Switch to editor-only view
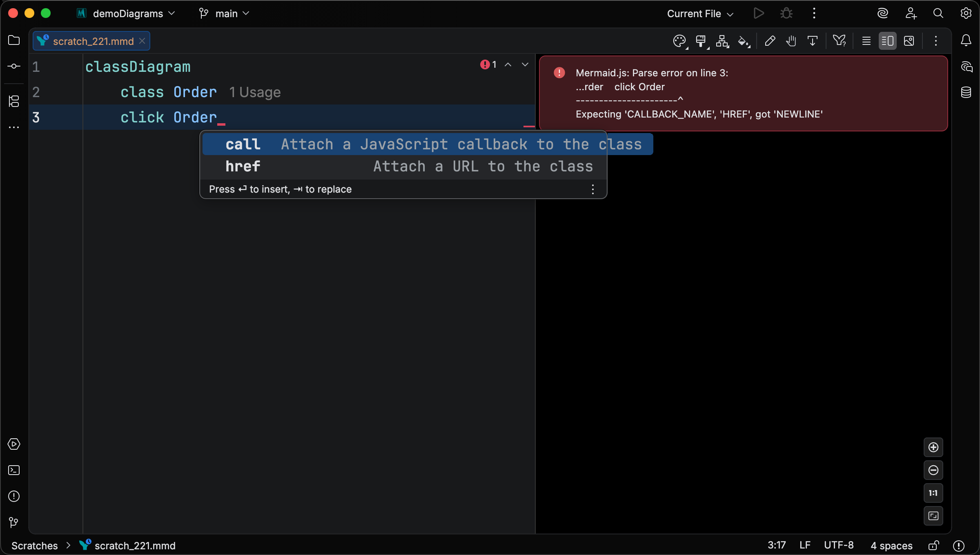Viewport: 980px width, 555px height. point(866,41)
